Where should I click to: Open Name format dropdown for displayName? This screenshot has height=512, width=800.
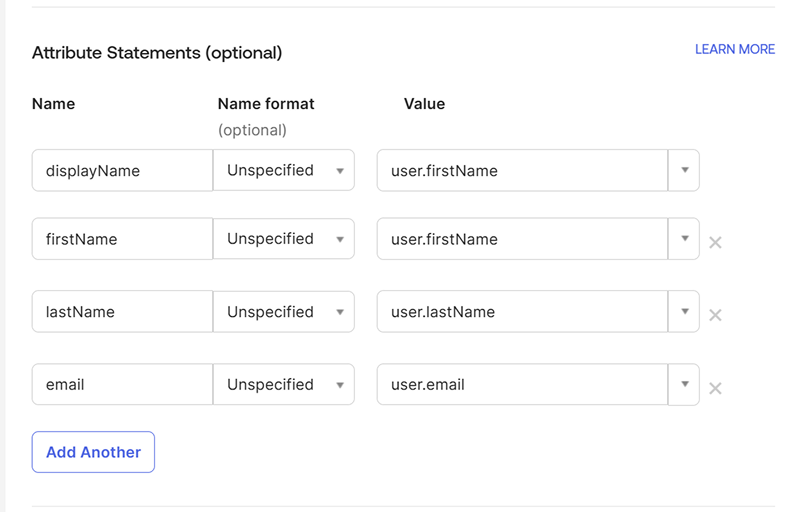284,170
